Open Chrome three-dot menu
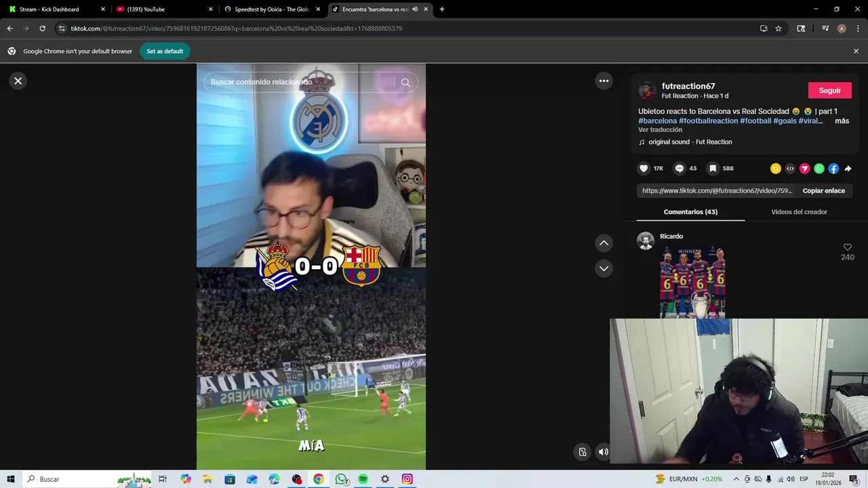 coord(856,28)
